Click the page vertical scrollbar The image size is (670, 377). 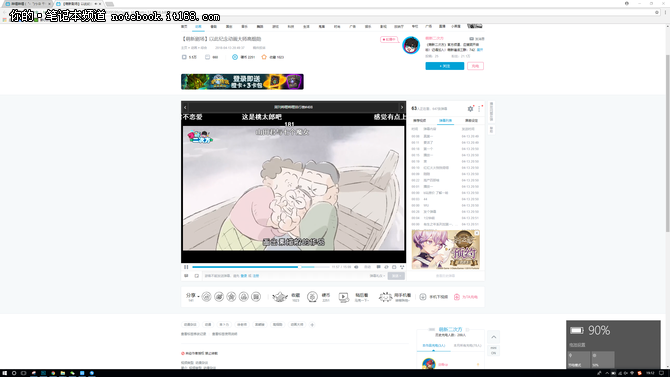667,143
